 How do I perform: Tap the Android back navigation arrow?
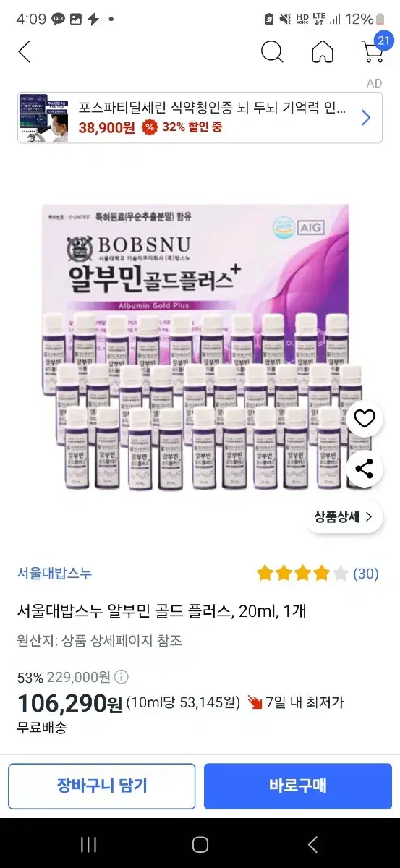pos(312,844)
